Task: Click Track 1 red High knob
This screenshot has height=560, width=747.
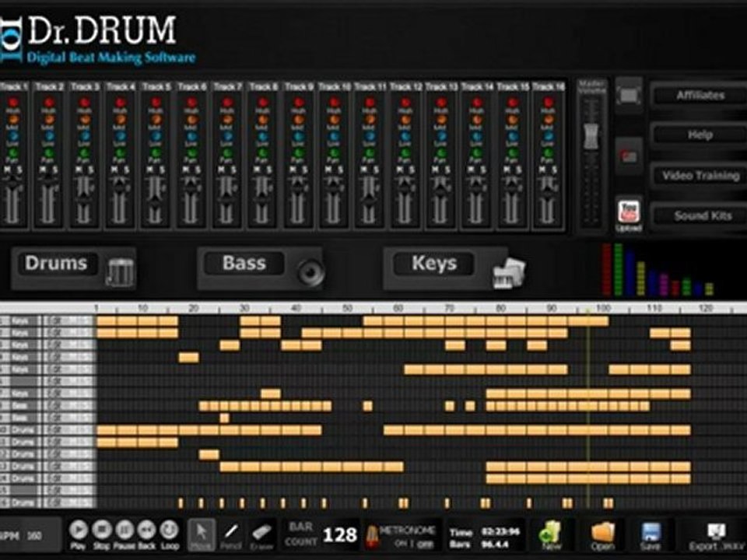Action: click(13, 103)
